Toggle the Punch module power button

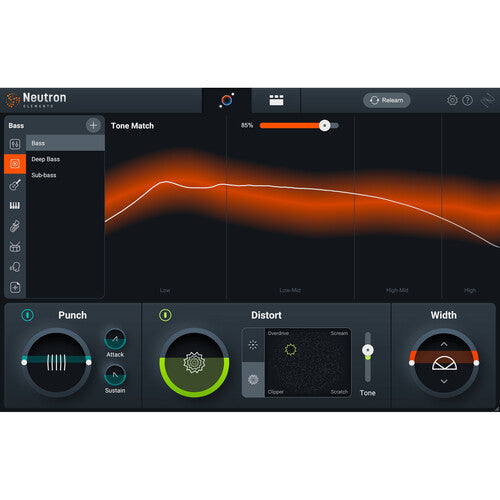coord(27,315)
